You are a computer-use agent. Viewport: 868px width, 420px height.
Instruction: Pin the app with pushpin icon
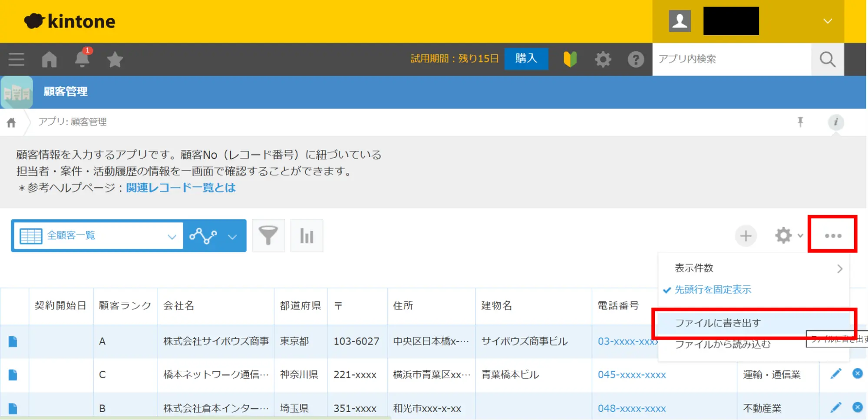click(x=800, y=122)
